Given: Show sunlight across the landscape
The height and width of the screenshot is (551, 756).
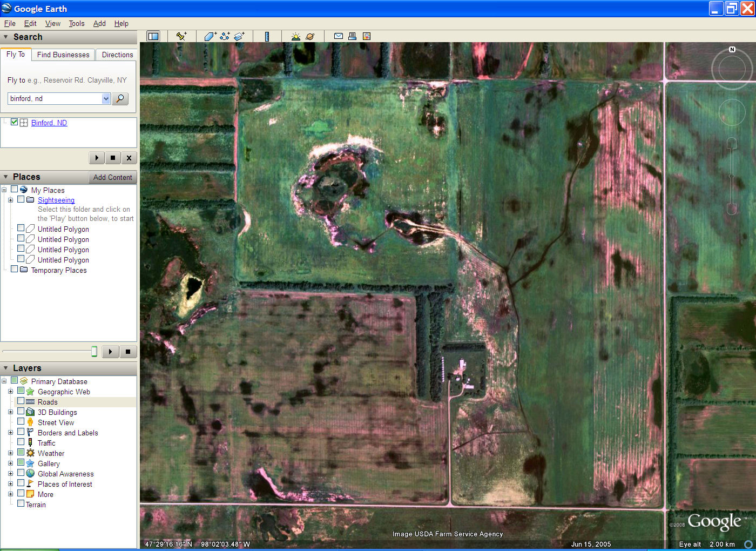Looking at the screenshot, I should point(295,36).
